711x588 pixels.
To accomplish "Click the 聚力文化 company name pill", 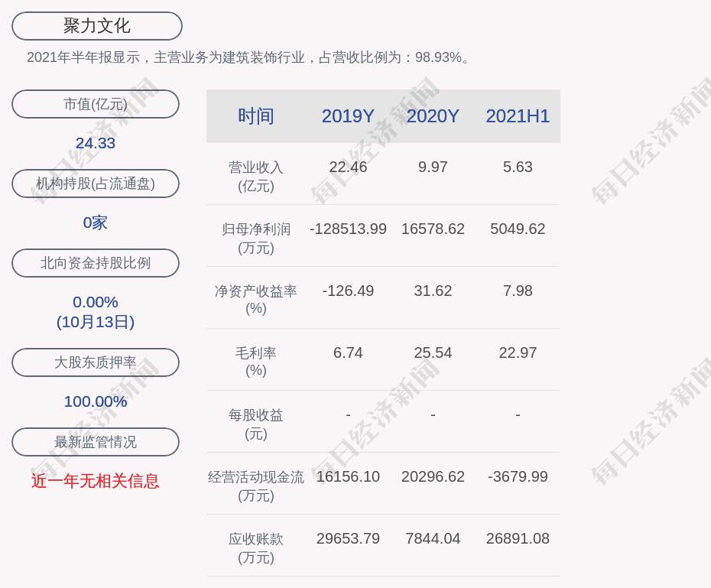I will pos(97,26).
